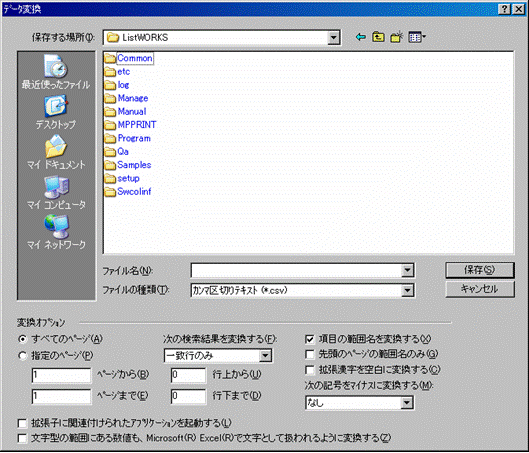The image size is (529, 453).
Task: Expand the 保存する場所 ListWORKS dropdown
Action: pyautogui.click(x=333, y=37)
